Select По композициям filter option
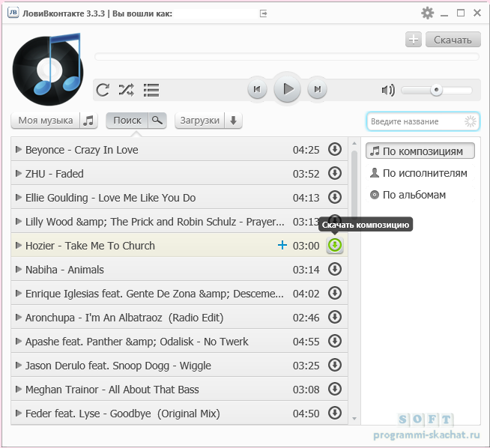490x448 pixels. tap(420, 151)
